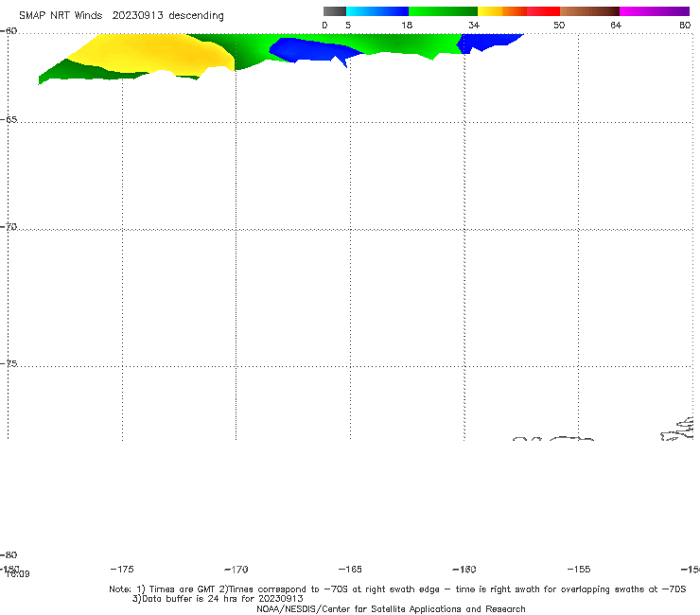Select the yellow-orange segment of the color bar
This screenshot has width=700, height=615.
(501, 11)
